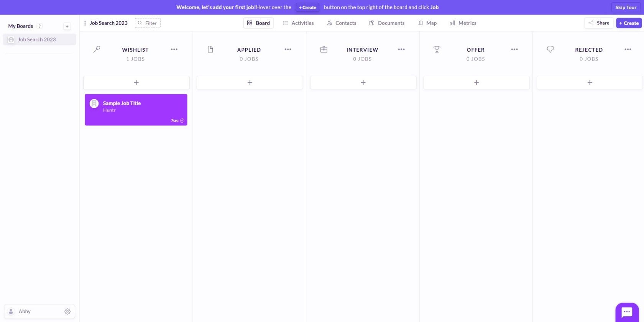This screenshot has width=644, height=322.
Task: Click the Offer trophy icon
Action: 437,49
